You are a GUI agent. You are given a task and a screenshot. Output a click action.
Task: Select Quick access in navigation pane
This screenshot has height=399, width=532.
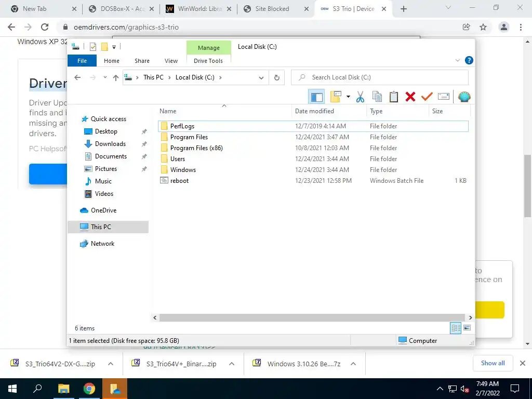click(x=108, y=119)
